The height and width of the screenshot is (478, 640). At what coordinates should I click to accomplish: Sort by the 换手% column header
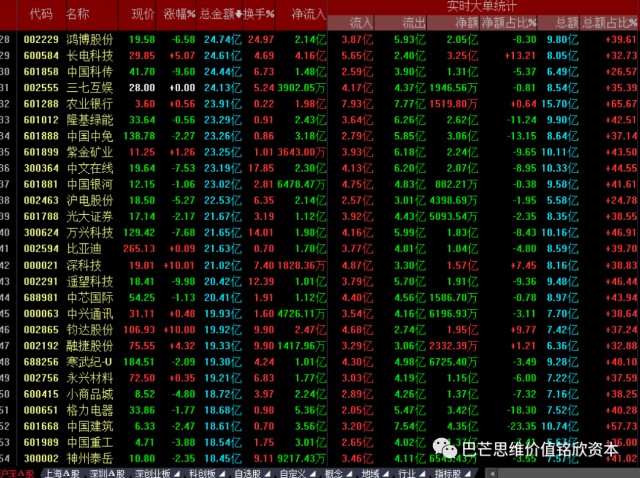(x=258, y=14)
